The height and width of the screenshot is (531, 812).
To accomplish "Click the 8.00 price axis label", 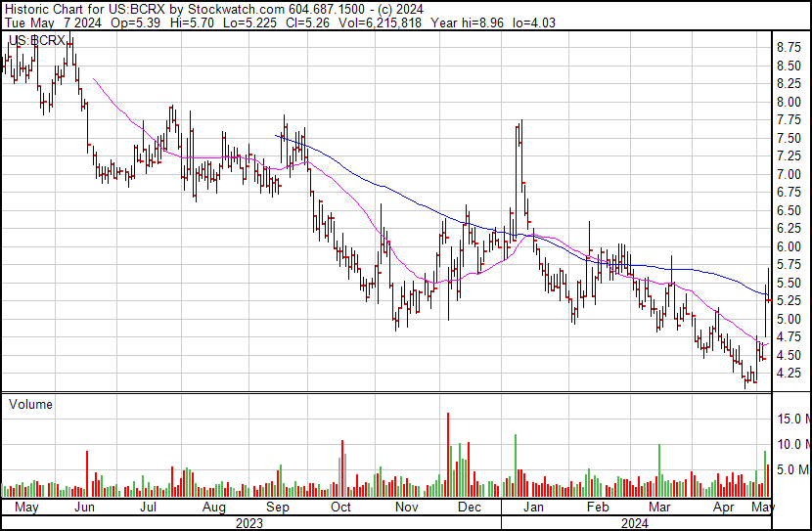I will pos(789,102).
